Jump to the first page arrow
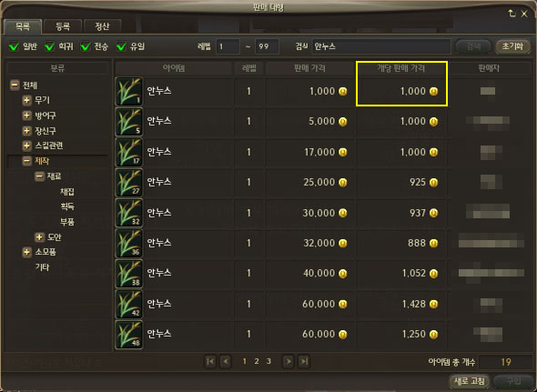This screenshot has width=537, height=392. tap(210, 361)
